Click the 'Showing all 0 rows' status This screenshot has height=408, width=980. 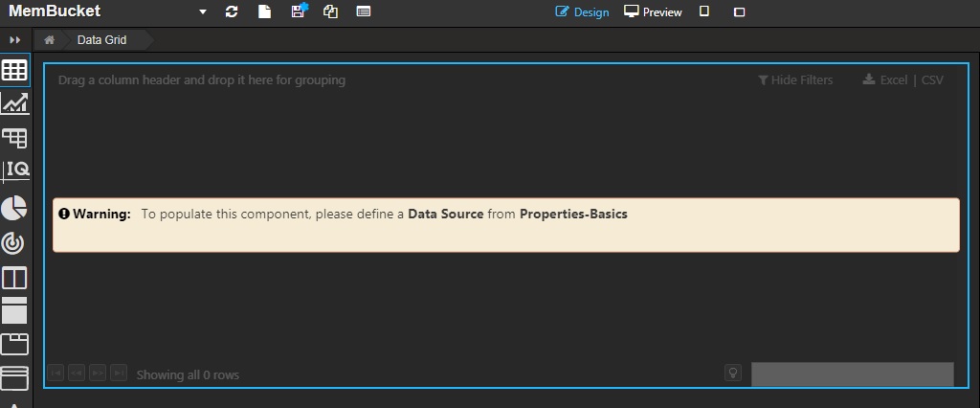[x=188, y=374]
